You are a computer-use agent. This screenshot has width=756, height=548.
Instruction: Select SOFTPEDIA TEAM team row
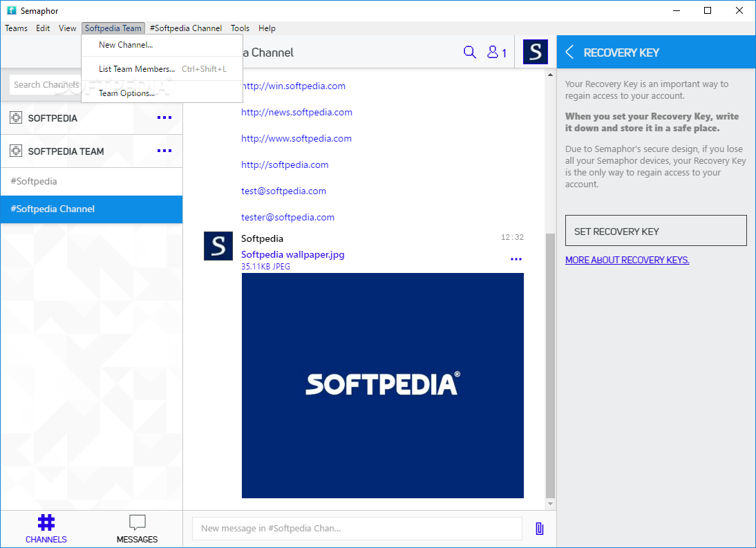click(92, 151)
